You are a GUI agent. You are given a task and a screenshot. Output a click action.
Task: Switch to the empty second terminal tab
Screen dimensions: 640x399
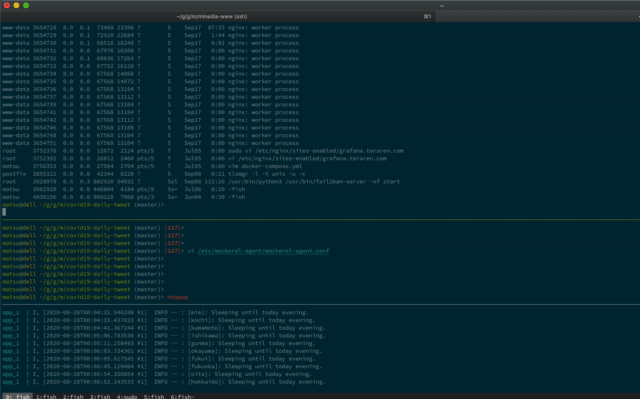538,16
